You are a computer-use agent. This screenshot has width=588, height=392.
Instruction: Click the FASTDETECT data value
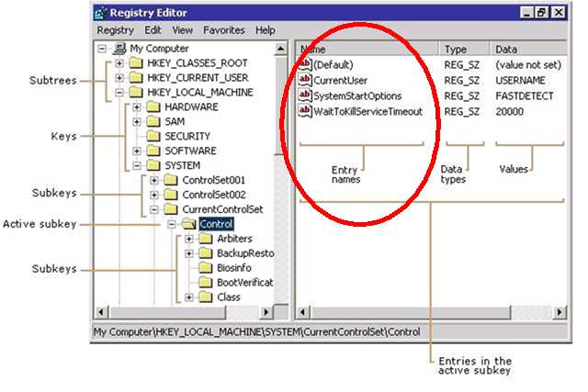525,96
